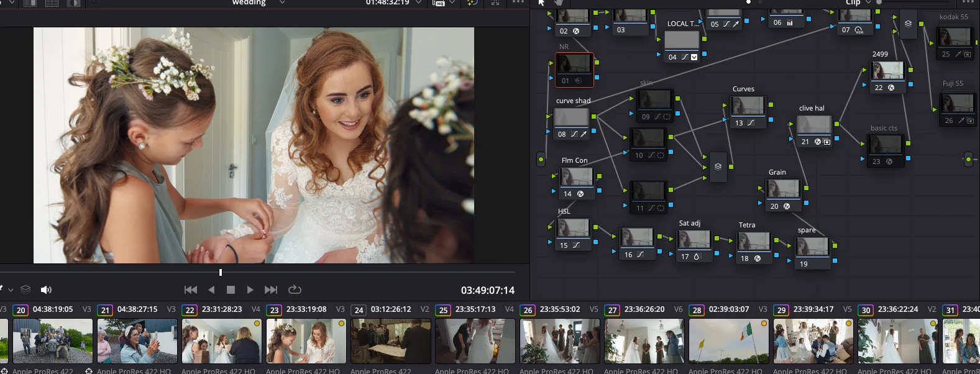This screenshot has width=980, height=374.
Task: Select the spare node 19
Action: click(812, 253)
